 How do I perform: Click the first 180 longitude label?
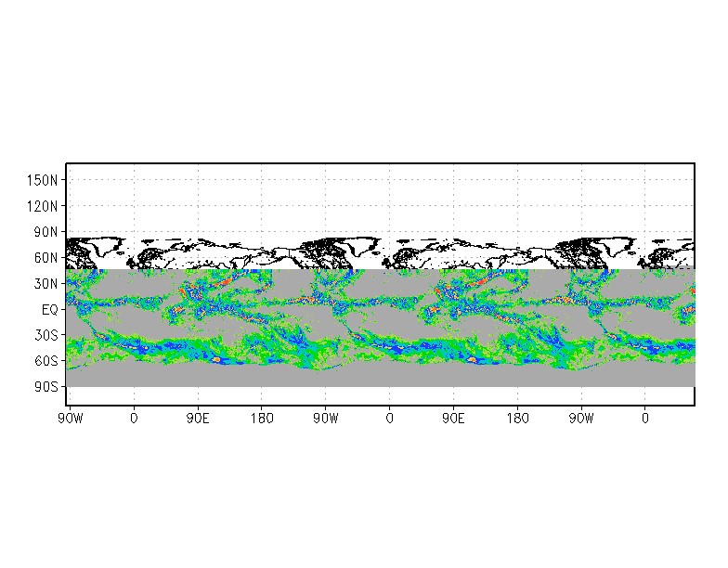tap(261, 419)
